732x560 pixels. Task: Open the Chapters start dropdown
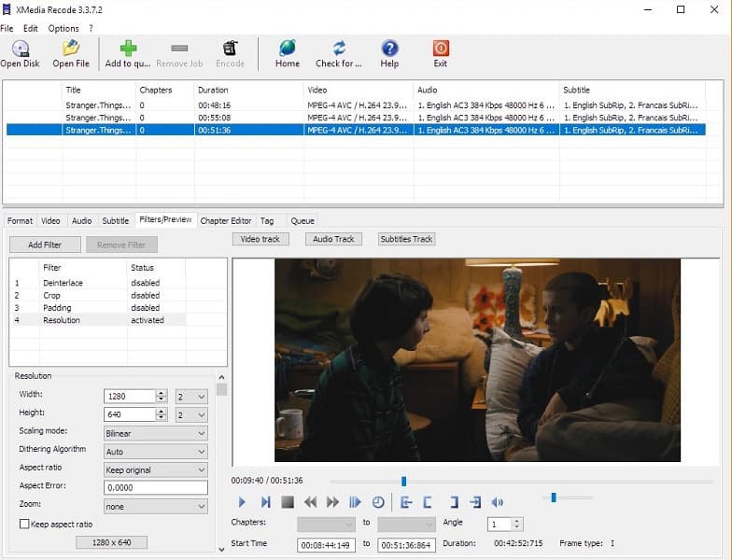pos(326,525)
